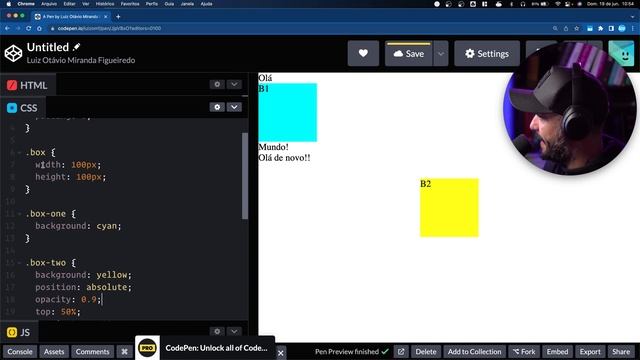Add pen to Collection
Viewport: 640px width, 360px height.
474,351
